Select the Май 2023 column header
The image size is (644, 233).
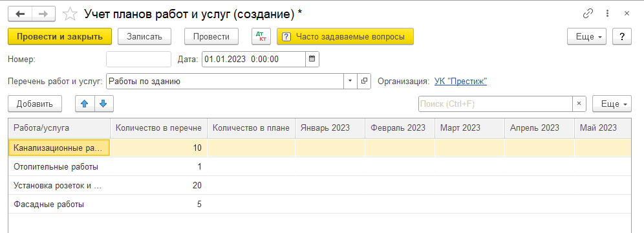603,128
